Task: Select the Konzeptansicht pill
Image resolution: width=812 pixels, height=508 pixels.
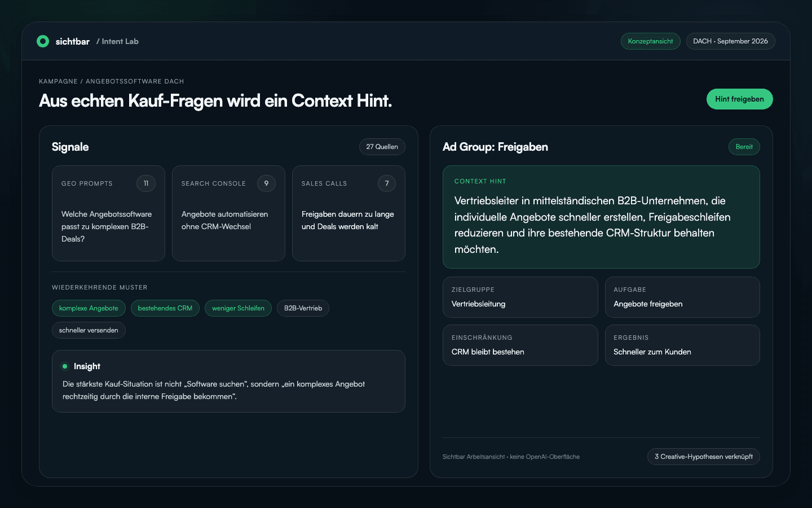Action: click(x=650, y=41)
